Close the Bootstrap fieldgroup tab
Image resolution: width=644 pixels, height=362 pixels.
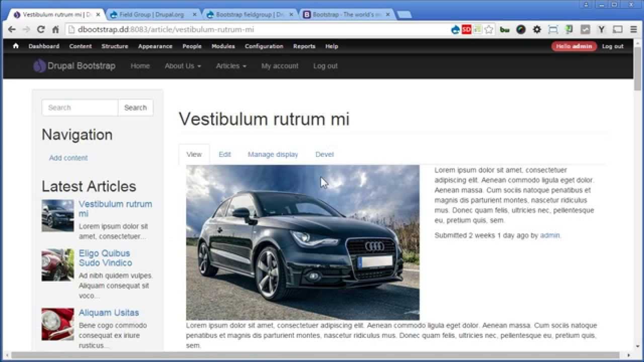point(291,15)
